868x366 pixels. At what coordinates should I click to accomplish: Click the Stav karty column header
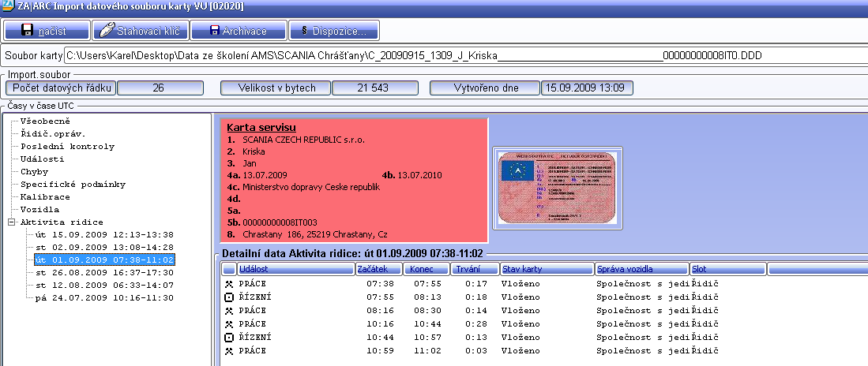click(547, 269)
